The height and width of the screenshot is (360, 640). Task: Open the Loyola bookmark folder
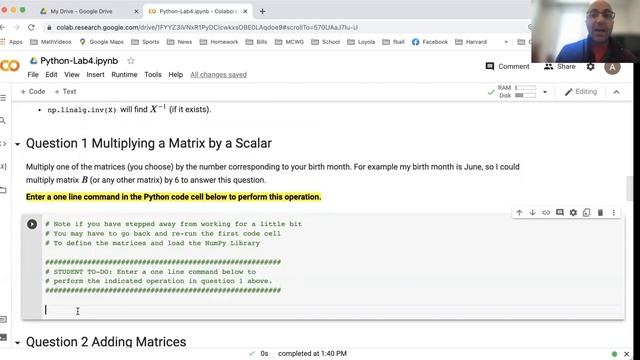click(x=361, y=42)
